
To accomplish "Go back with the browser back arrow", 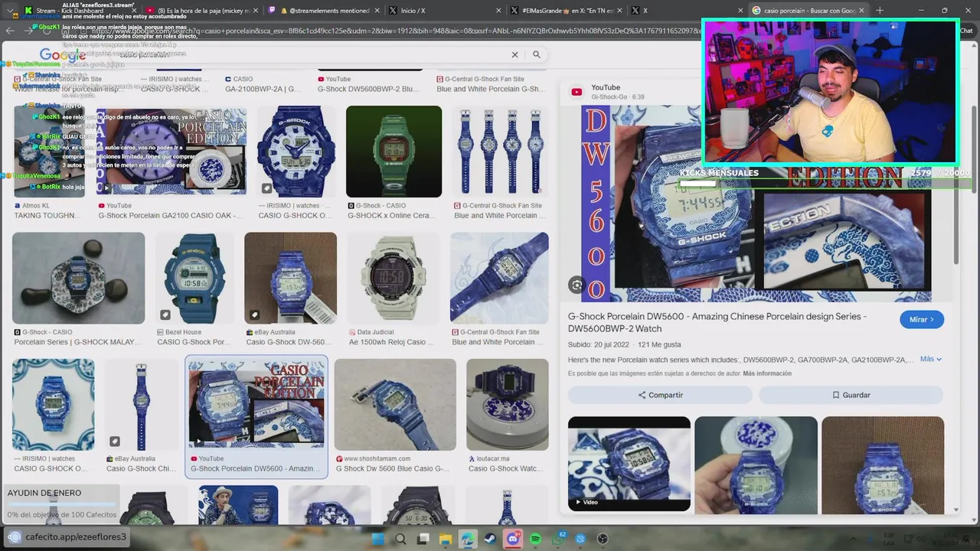I will click(x=10, y=31).
